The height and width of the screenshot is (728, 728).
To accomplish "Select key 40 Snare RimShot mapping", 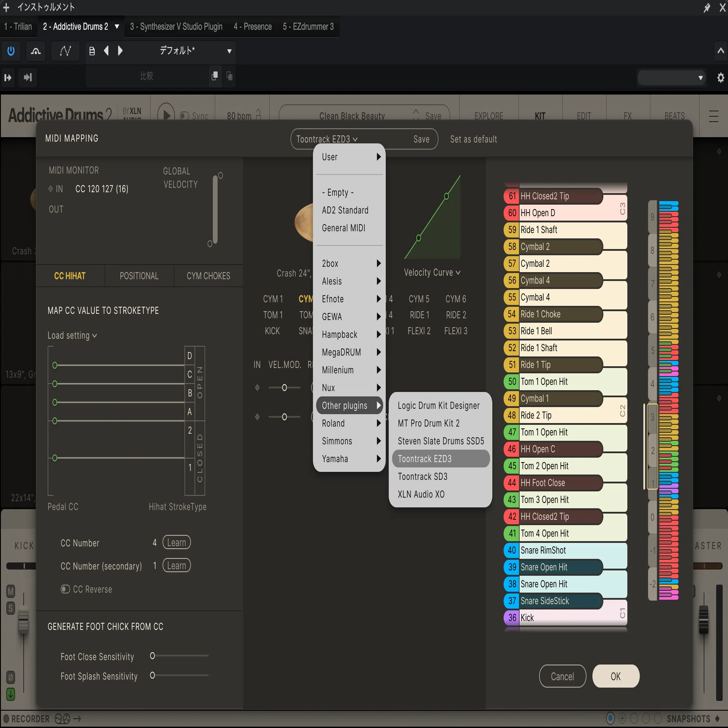I will [565, 550].
